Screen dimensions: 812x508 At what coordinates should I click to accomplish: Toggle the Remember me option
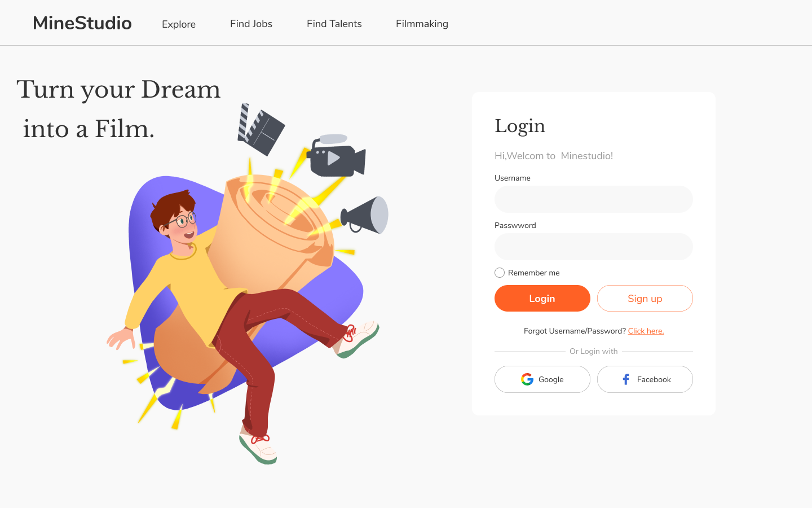tap(500, 273)
